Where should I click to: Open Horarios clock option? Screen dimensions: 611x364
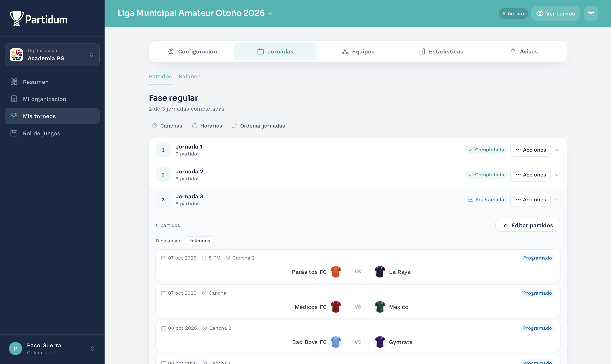click(207, 126)
